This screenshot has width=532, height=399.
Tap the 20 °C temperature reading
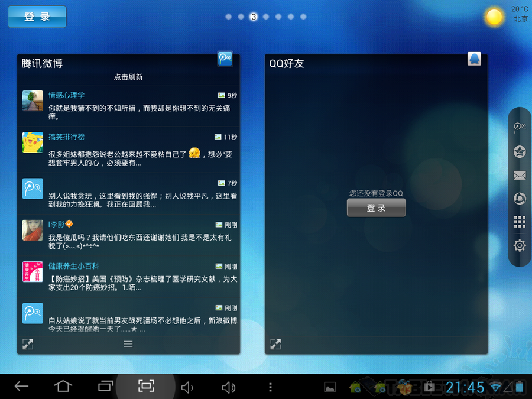coord(520,9)
